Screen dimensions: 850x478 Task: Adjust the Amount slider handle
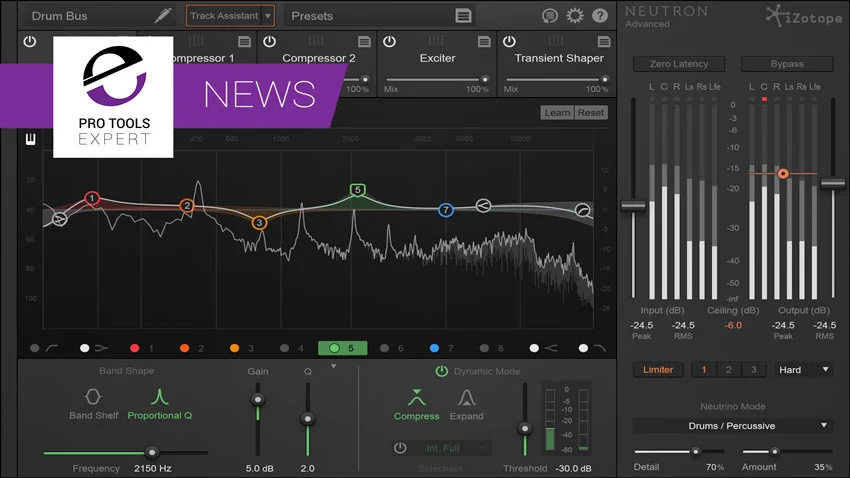[775, 451]
